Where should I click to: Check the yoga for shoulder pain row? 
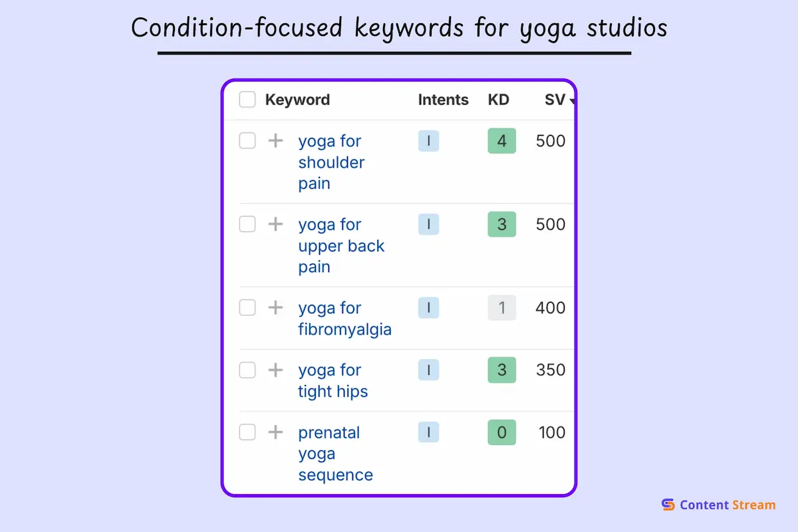(247, 141)
